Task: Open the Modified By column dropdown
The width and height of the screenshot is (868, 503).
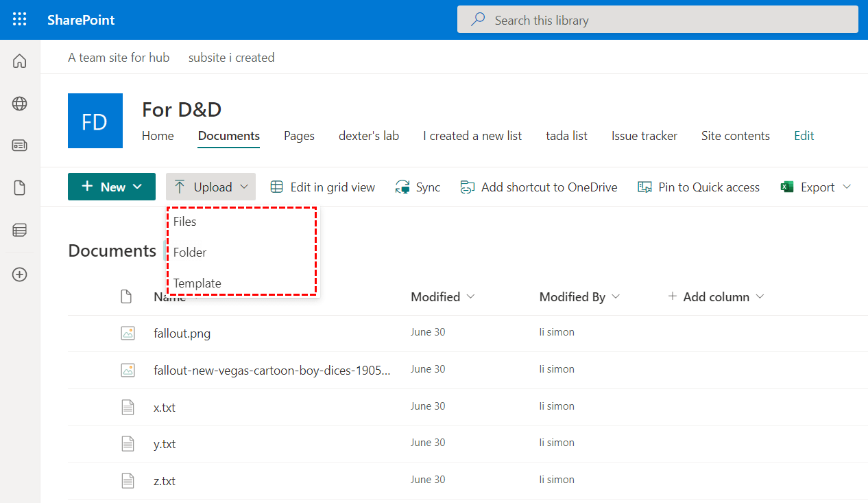Action: (x=579, y=296)
